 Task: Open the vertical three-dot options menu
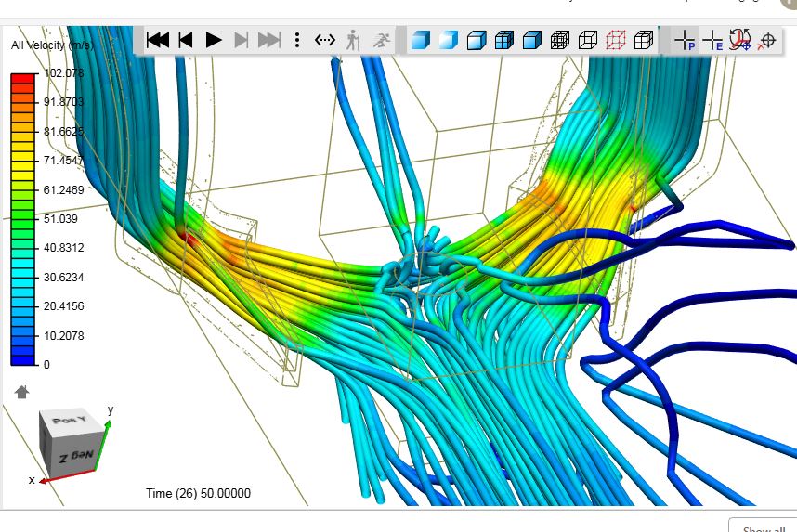tap(297, 40)
